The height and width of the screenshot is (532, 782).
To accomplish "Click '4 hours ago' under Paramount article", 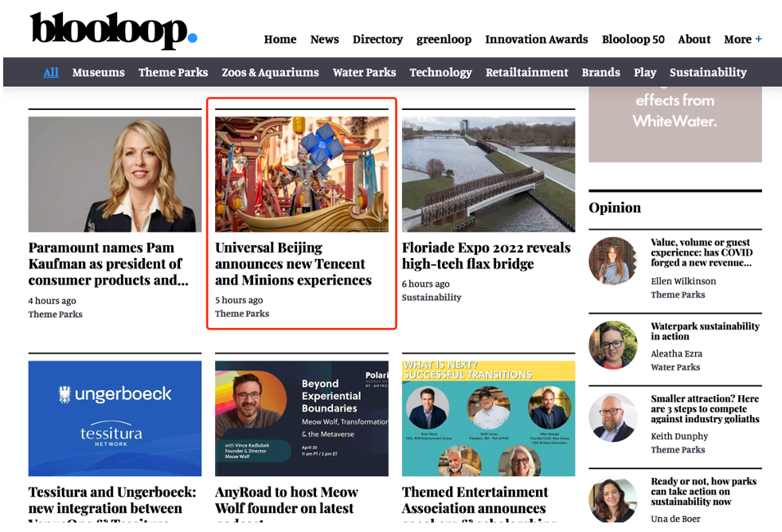I will coord(53,301).
